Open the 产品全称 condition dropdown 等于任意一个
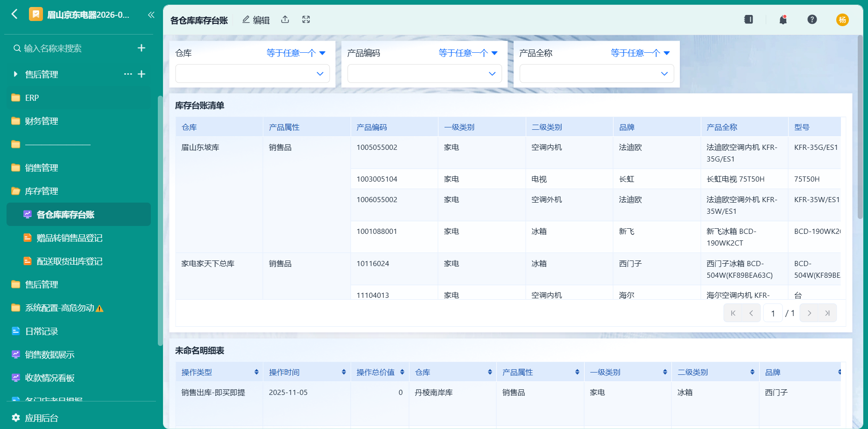Image resolution: width=868 pixels, height=429 pixels. (641, 53)
